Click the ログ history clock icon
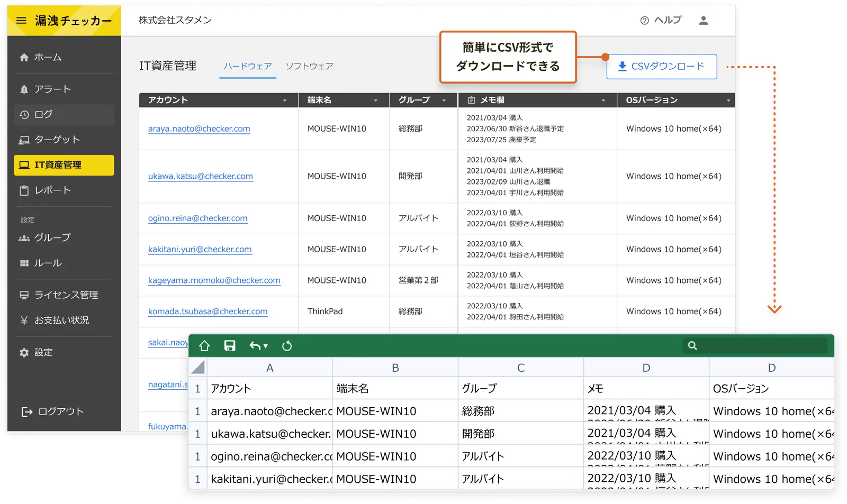This screenshot has width=847, height=504. pyautogui.click(x=24, y=115)
